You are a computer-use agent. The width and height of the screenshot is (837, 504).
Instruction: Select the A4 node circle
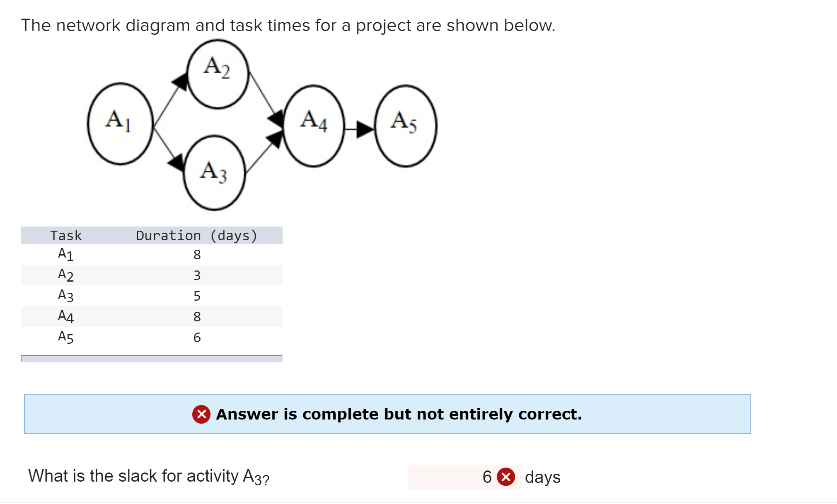coord(314,124)
